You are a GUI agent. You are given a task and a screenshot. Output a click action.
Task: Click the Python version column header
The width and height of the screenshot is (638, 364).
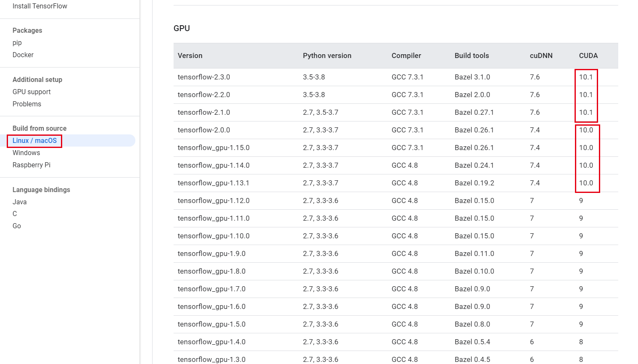tap(327, 56)
